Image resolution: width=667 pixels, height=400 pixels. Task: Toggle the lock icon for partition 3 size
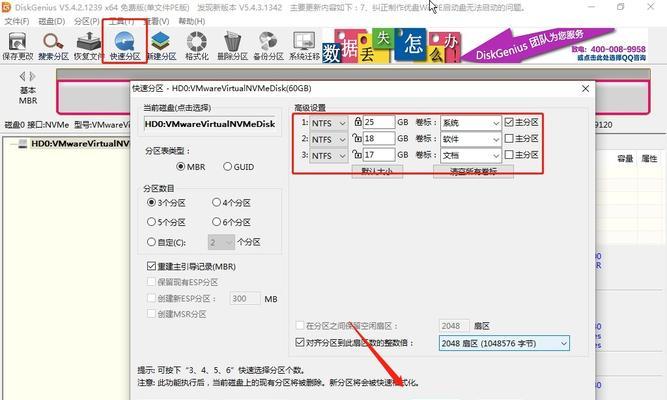(357, 154)
